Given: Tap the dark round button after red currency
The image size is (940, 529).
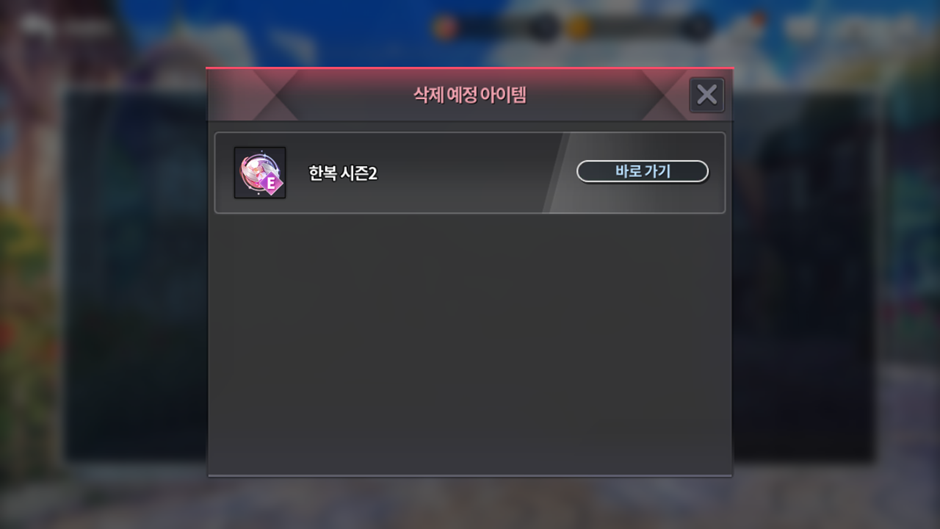Looking at the screenshot, I should pos(544,28).
